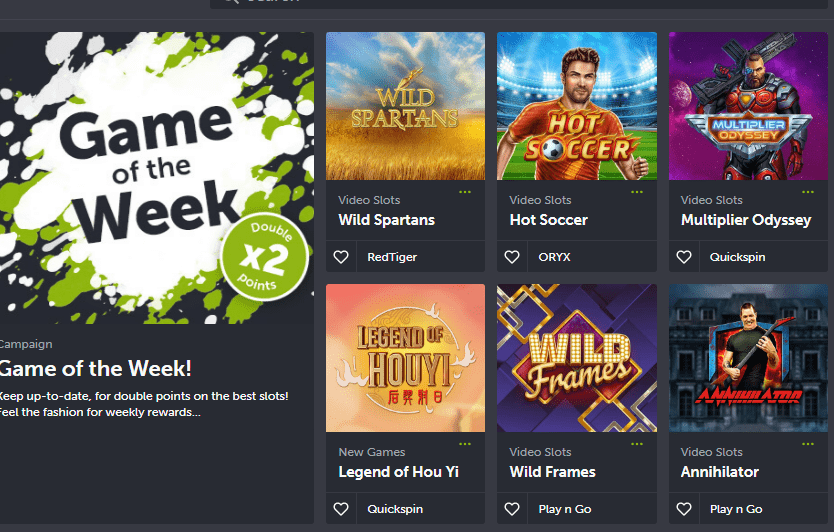834x532 pixels.
Task: Favorite Wild Spartans with heart icon
Action: (x=341, y=257)
